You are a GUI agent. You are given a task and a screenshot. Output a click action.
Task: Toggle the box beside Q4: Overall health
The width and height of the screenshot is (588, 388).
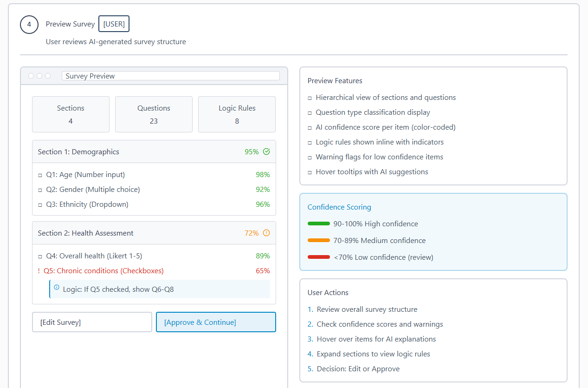40,256
